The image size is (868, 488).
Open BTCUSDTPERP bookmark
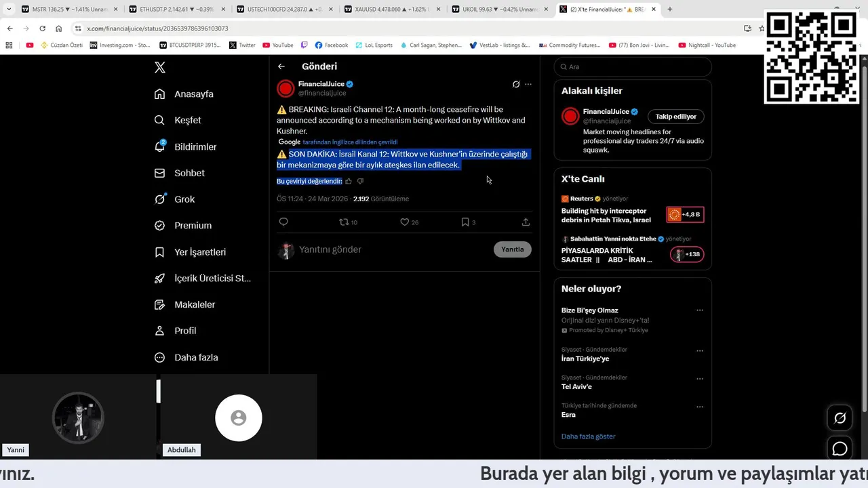(x=190, y=45)
